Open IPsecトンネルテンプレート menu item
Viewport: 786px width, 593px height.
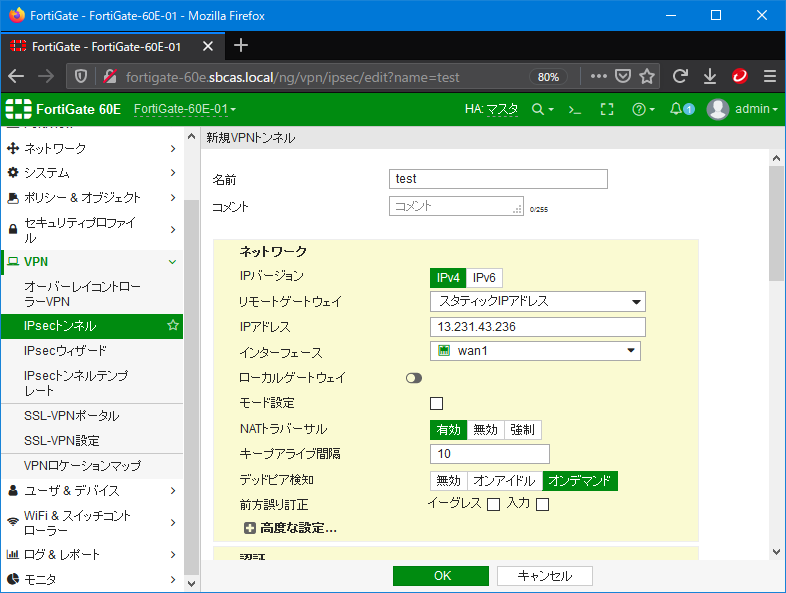coord(92,383)
